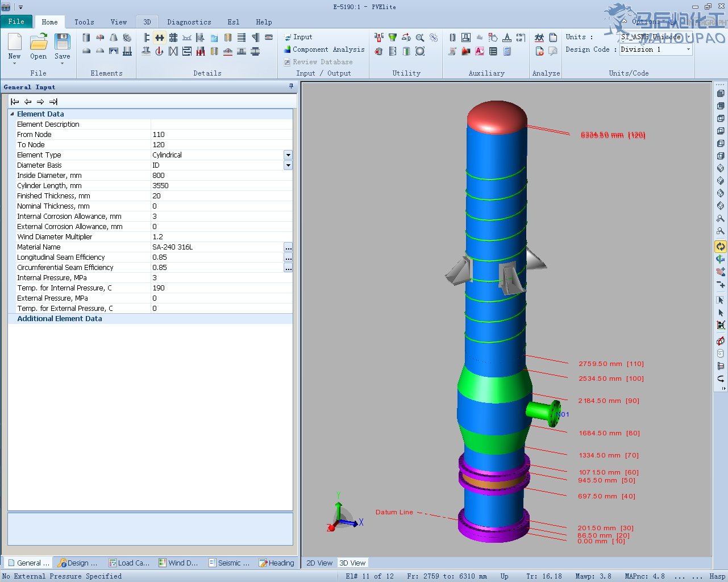
Task: Click the cone element icon in Elements group
Action: tap(114, 38)
